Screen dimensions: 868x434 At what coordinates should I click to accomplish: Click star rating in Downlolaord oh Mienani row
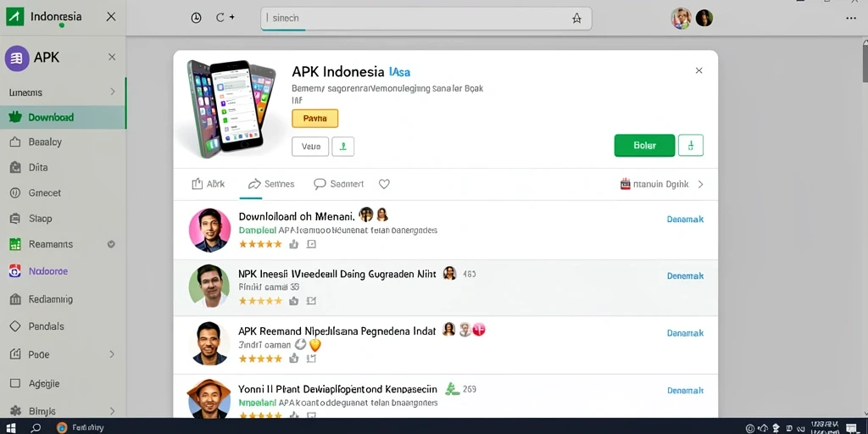tap(261, 244)
